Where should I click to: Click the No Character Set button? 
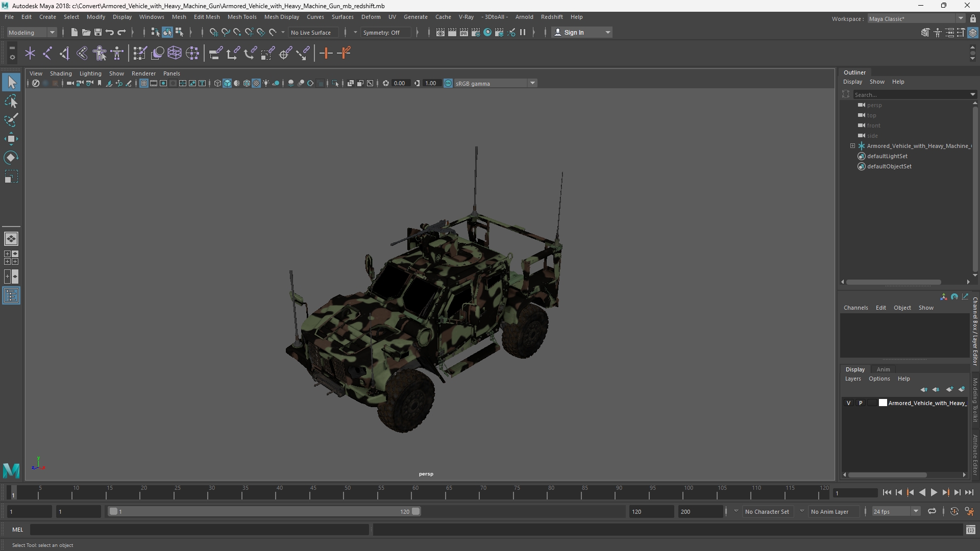[767, 511]
